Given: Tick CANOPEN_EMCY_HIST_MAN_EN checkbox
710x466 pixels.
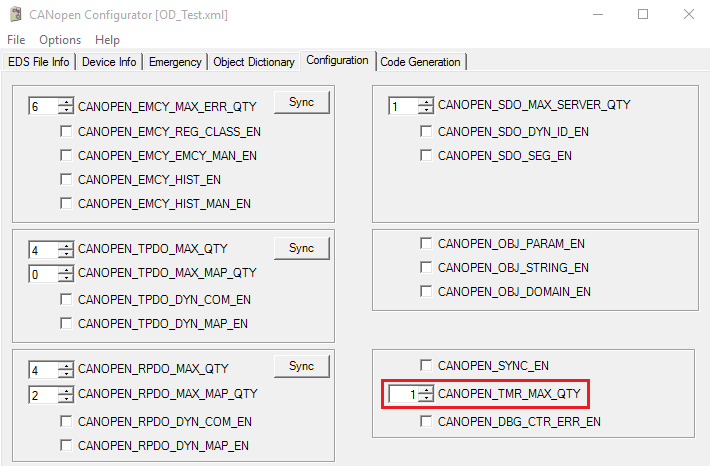Looking at the screenshot, I should (x=66, y=203).
